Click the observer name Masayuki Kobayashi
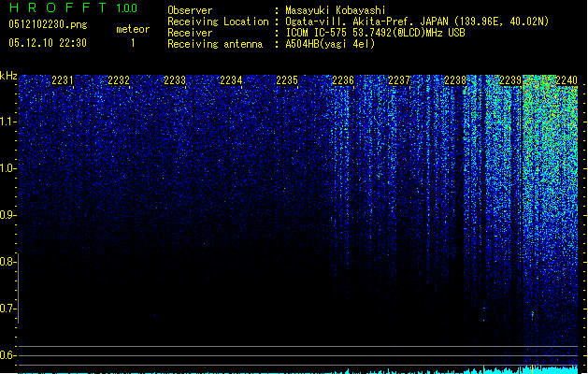Screen dimensions: 588x374 tap(336, 10)
